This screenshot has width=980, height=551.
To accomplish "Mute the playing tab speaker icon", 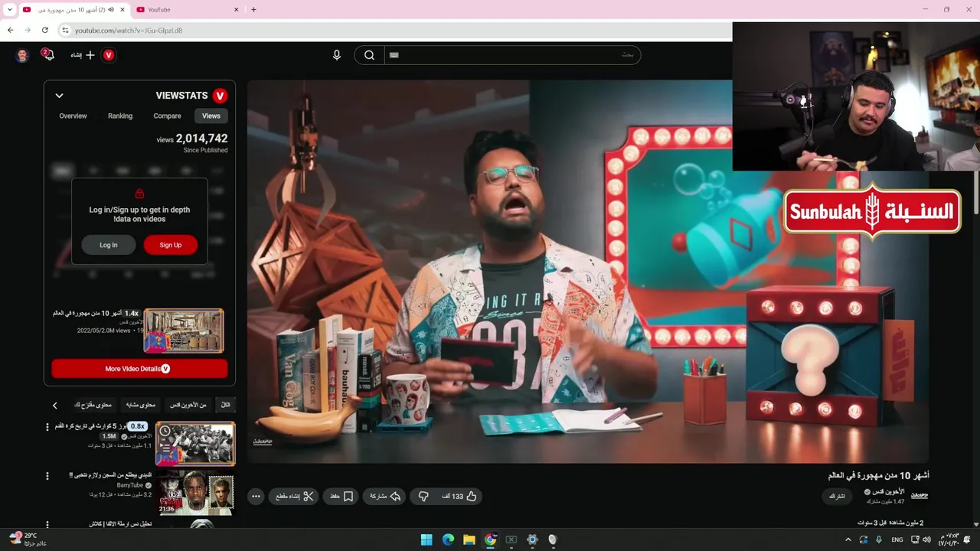I will coord(111,10).
